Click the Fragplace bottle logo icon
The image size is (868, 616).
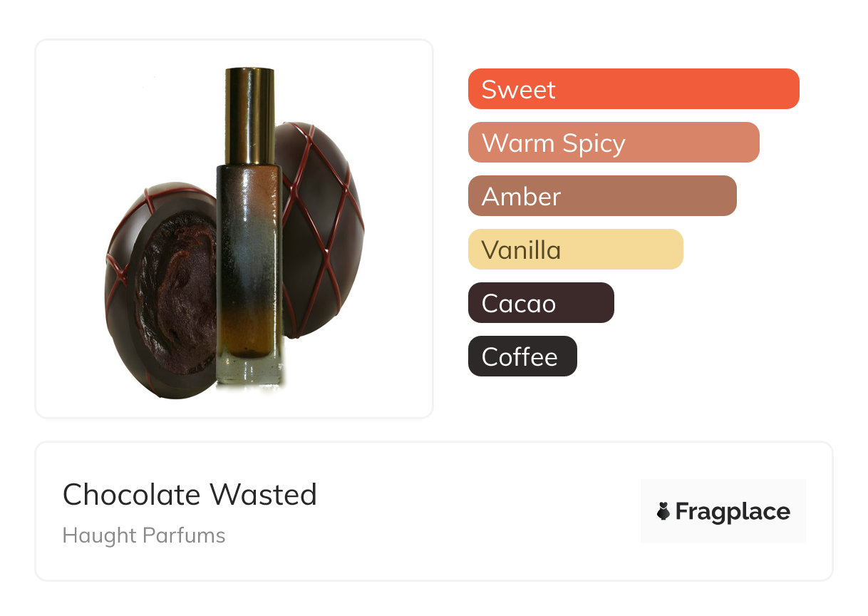(x=663, y=511)
